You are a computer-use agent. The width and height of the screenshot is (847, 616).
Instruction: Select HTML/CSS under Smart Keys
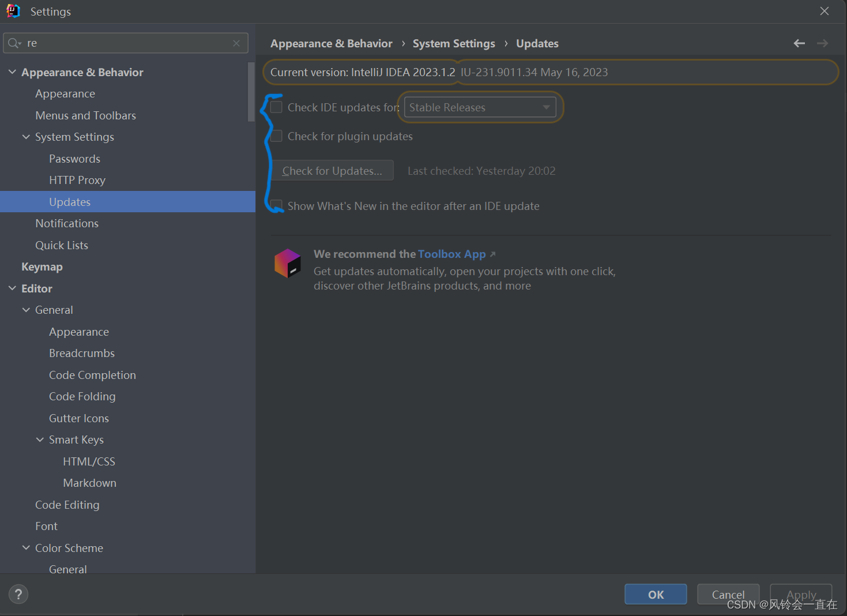89,461
